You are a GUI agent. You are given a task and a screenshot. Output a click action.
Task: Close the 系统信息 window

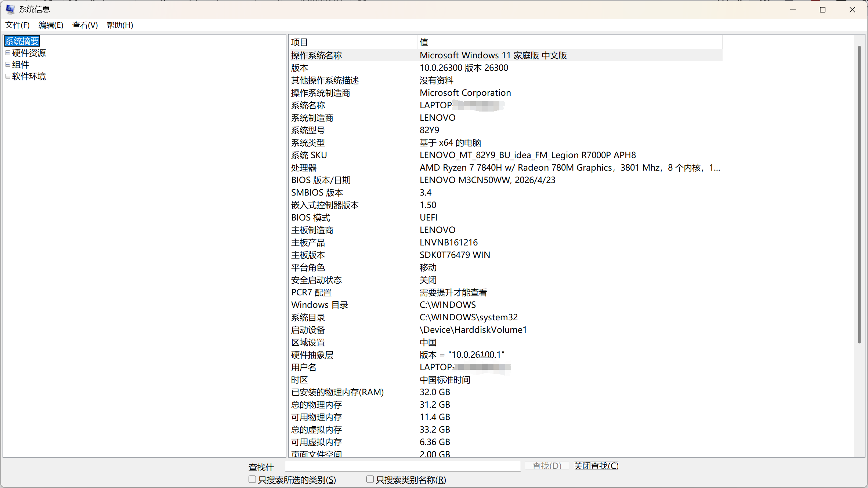pos(852,10)
